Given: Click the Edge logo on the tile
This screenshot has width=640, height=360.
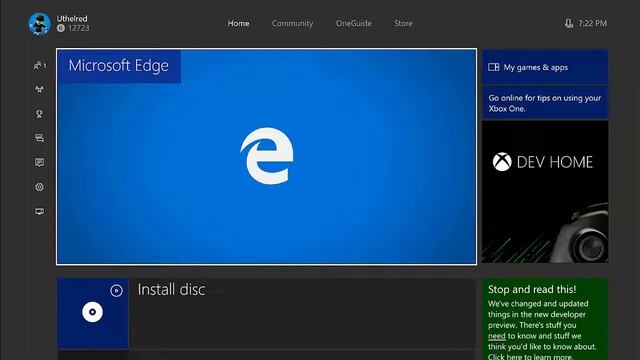Looking at the screenshot, I should [x=267, y=156].
